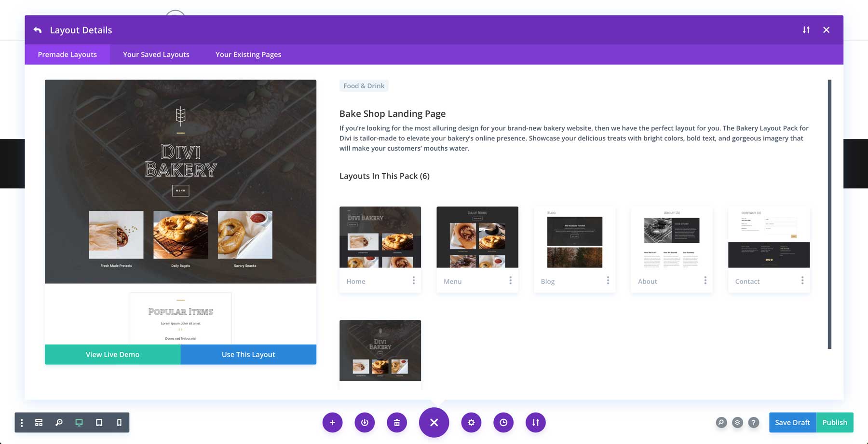Open the layers search magnifier

click(721, 422)
